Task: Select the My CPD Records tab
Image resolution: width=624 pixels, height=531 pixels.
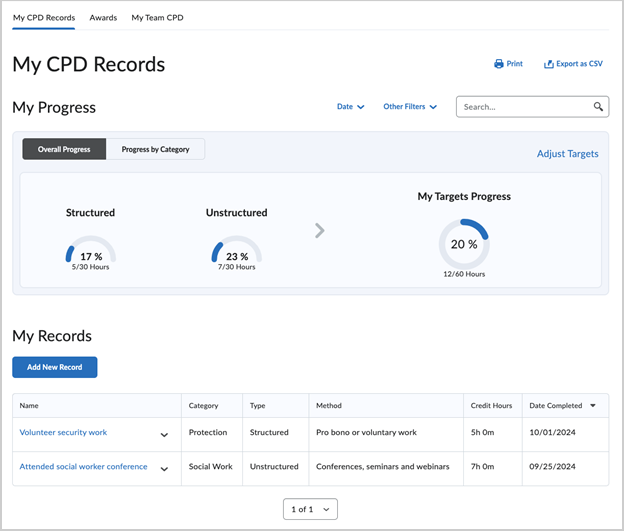Action: click(x=44, y=18)
